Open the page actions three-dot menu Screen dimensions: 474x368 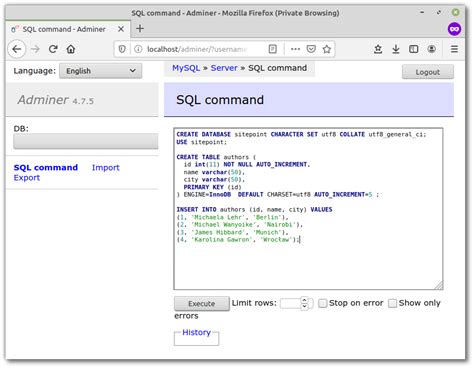pyautogui.click(x=295, y=49)
